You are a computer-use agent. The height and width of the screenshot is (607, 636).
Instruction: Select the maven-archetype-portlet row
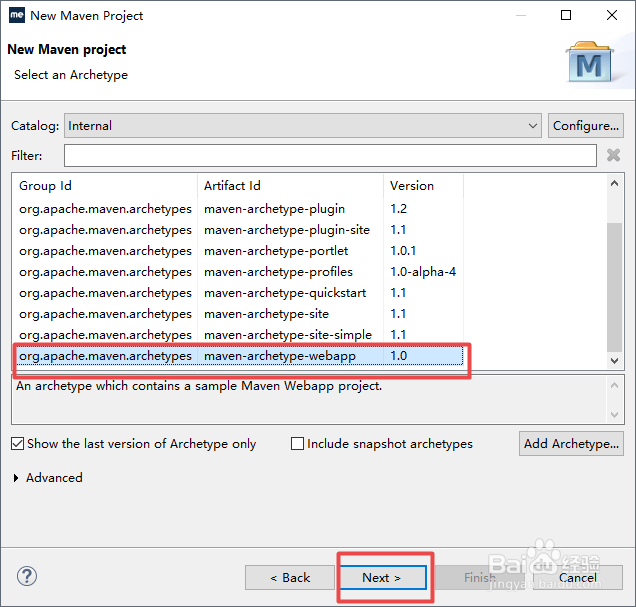coord(238,251)
